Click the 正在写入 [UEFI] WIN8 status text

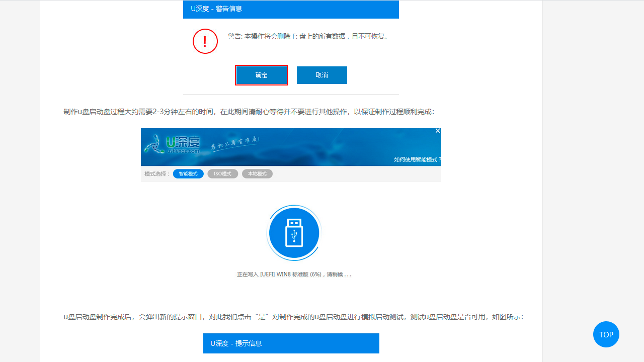[x=294, y=275]
